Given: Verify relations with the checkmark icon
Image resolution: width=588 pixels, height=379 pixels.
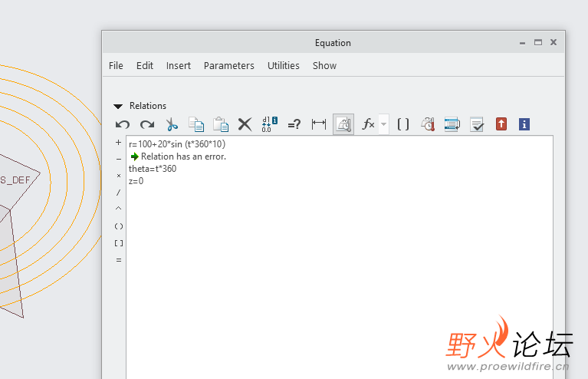Looking at the screenshot, I should click(x=477, y=124).
